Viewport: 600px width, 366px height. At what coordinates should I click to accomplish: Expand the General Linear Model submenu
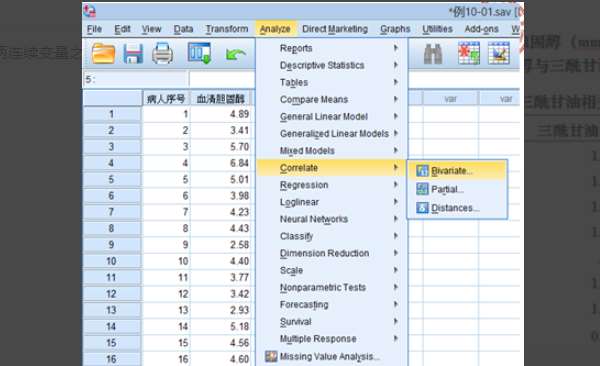coord(331,116)
